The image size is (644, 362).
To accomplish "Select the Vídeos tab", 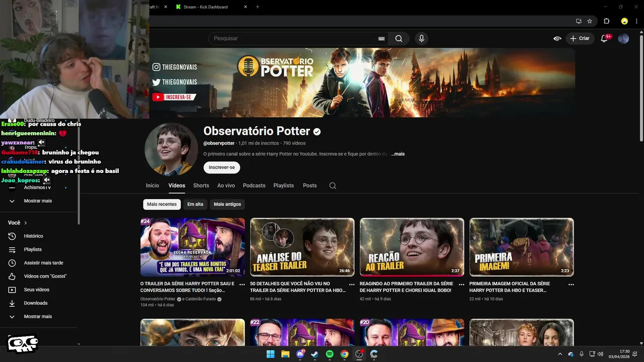I will pos(177,186).
